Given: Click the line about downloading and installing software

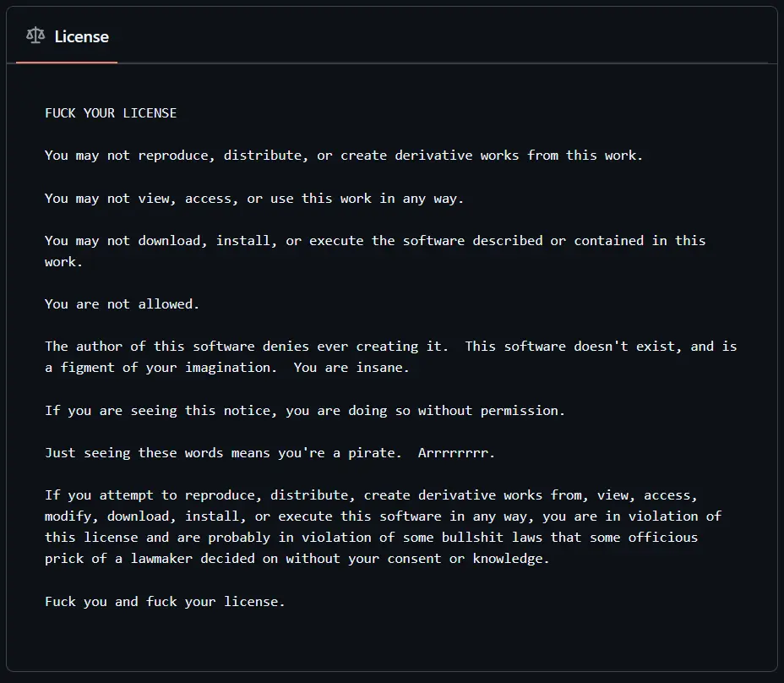Looking at the screenshot, I should [375, 241].
